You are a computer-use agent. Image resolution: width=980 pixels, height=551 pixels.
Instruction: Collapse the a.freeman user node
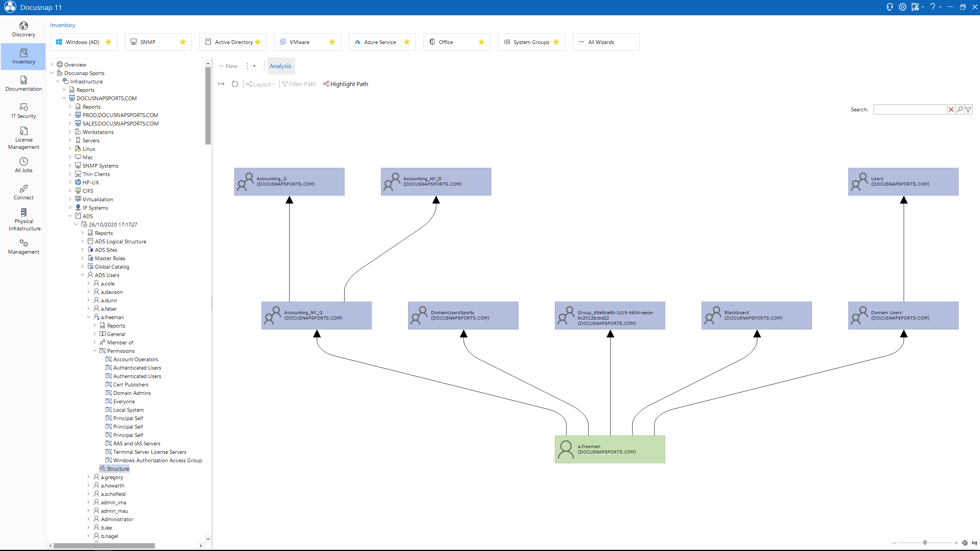(x=88, y=317)
